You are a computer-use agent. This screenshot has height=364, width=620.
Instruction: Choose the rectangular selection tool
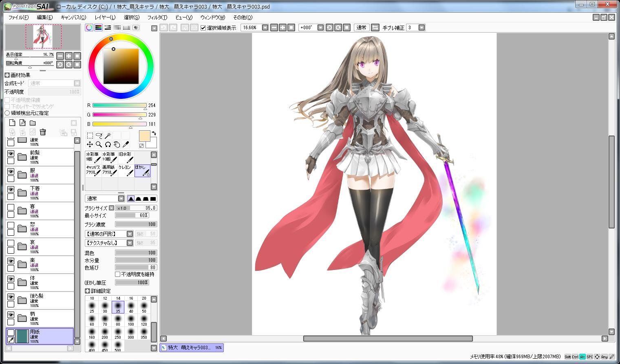coord(90,136)
